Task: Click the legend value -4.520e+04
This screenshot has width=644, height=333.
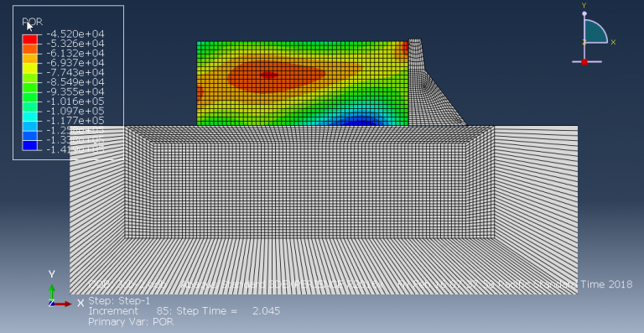Action: pyautogui.click(x=75, y=34)
